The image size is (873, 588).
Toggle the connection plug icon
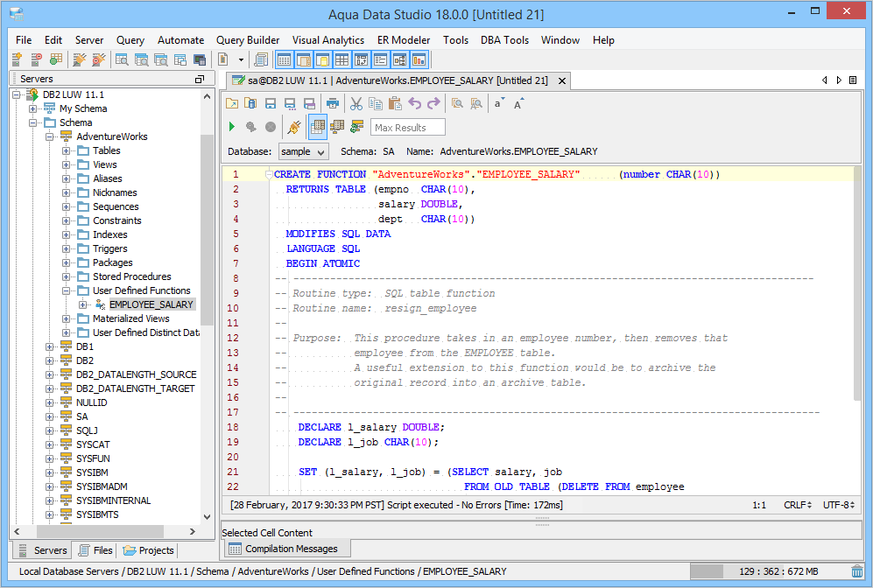[294, 127]
